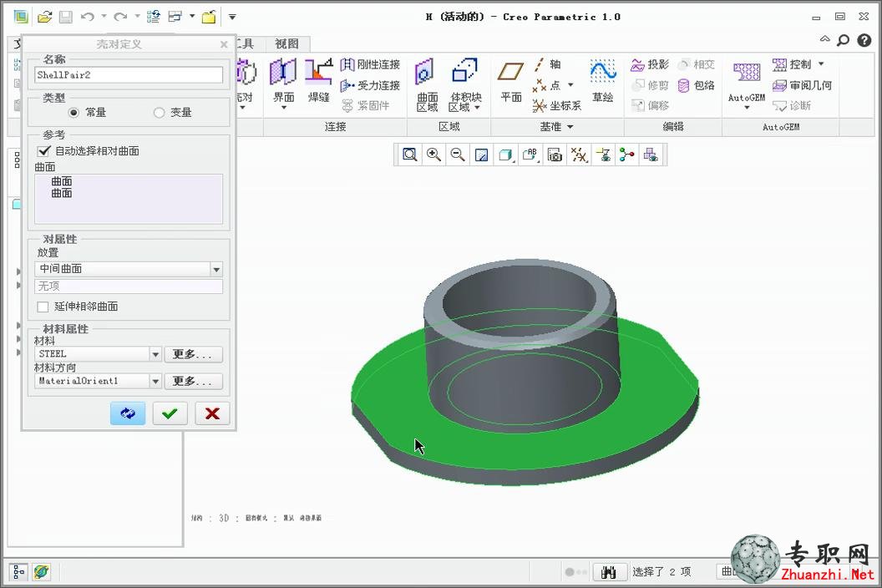The width and height of the screenshot is (882, 588).
Task: Open Help question mark icon
Action: [x=864, y=40]
